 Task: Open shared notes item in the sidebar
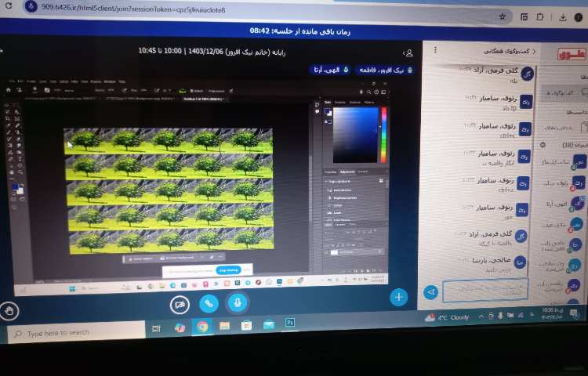[565, 128]
